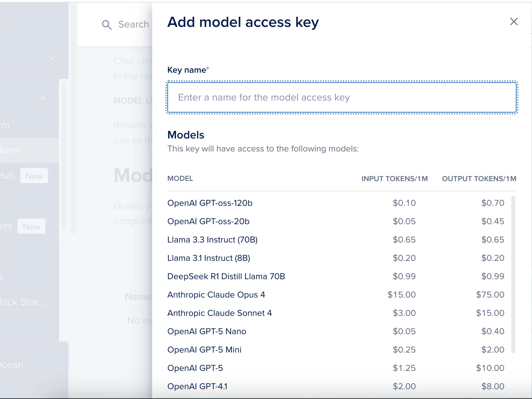Click the MODEL column header
This screenshot has height=399, width=532.
pyautogui.click(x=180, y=179)
